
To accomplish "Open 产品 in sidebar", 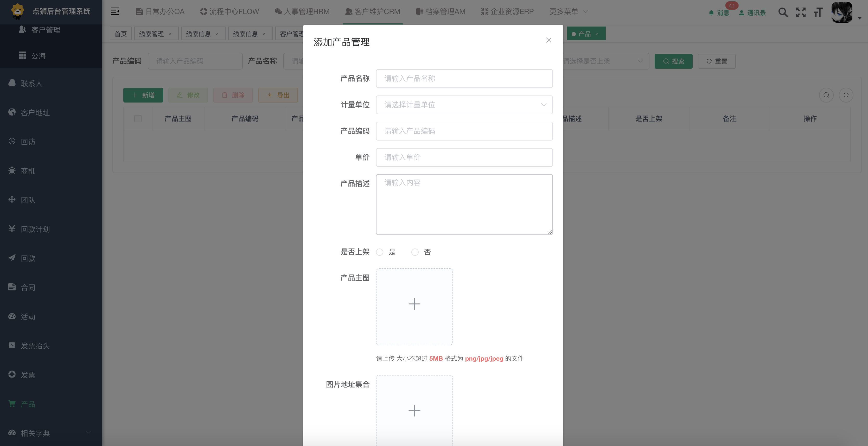I will pos(51,404).
